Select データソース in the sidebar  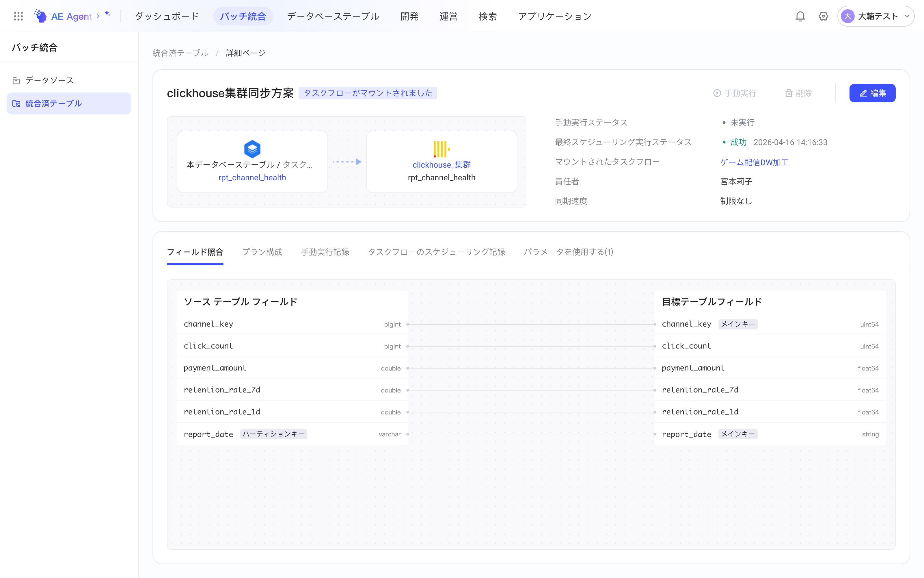pyautogui.click(x=69, y=80)
